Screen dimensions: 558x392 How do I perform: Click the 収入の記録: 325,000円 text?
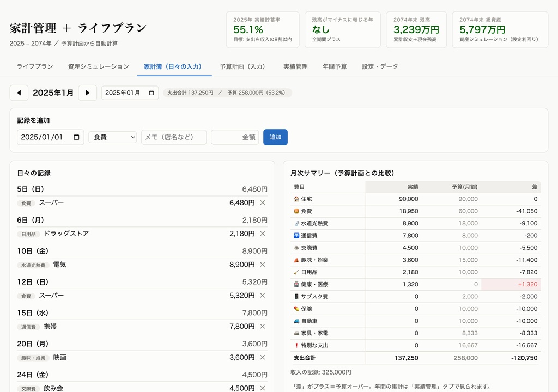coord(320,372)
